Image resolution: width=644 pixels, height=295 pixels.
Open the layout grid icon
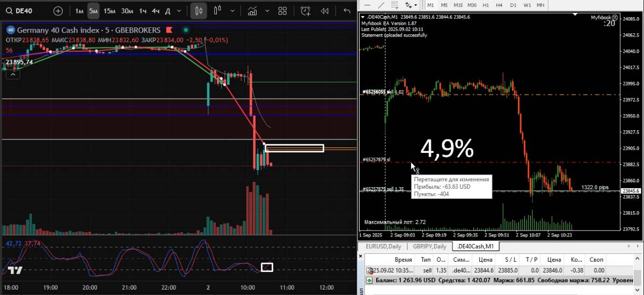pyautogui.click(x=283, y=11)
